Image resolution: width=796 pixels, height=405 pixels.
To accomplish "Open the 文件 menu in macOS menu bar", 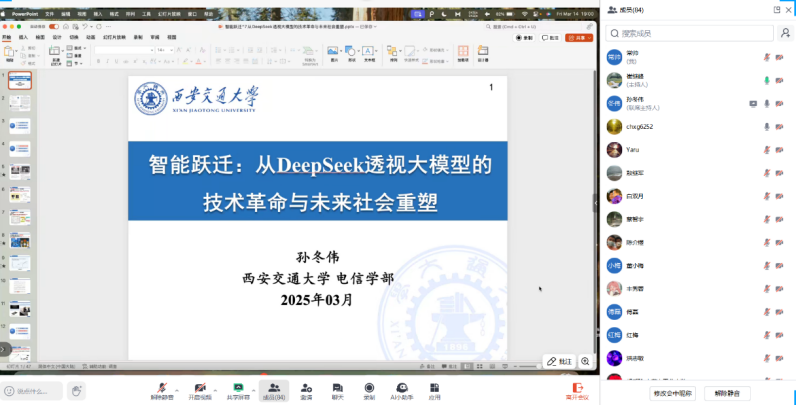I will tap(49, 14).
